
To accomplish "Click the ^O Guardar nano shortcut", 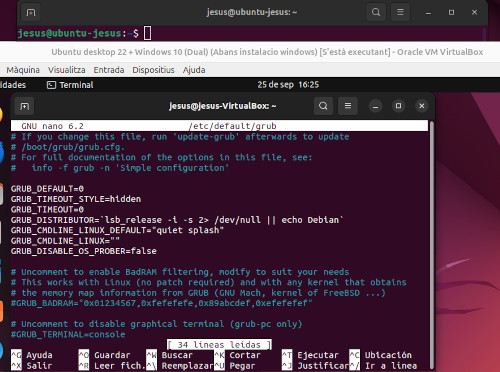I will point(104,355).
